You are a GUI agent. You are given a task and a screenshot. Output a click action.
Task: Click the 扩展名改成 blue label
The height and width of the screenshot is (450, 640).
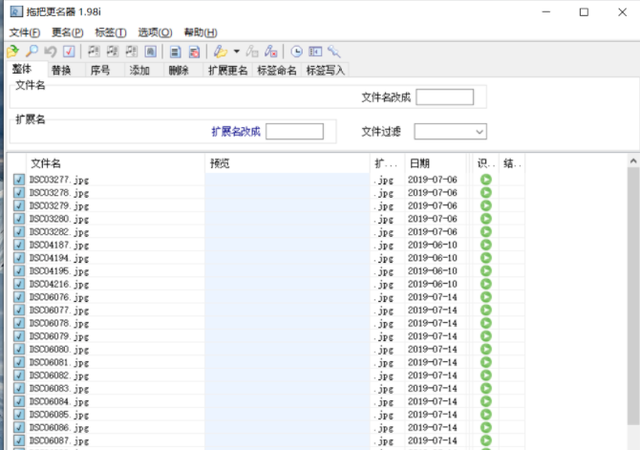click(x=236, y=131)
